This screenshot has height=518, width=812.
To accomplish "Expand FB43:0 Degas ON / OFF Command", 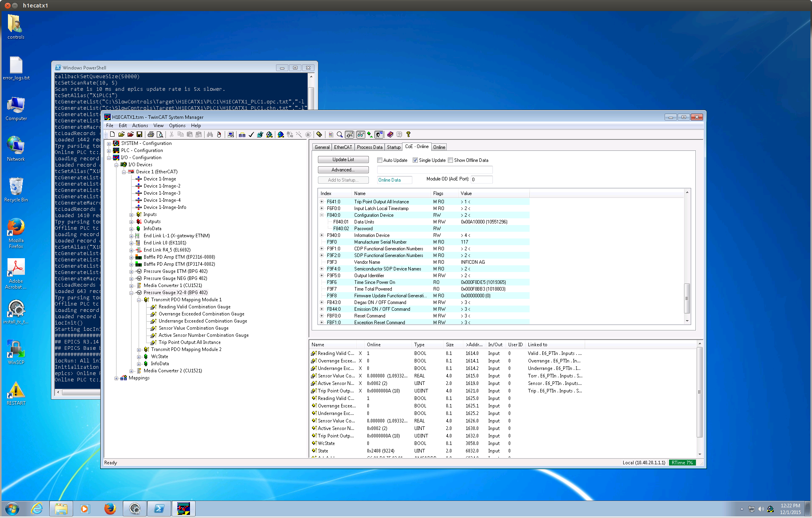I will pos(322,302).
